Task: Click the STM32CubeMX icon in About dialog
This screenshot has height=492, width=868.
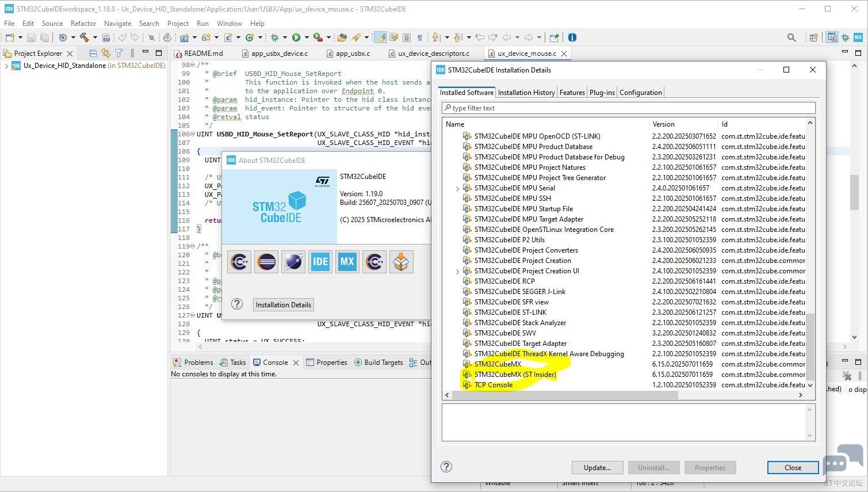Action: click(347, 262)
